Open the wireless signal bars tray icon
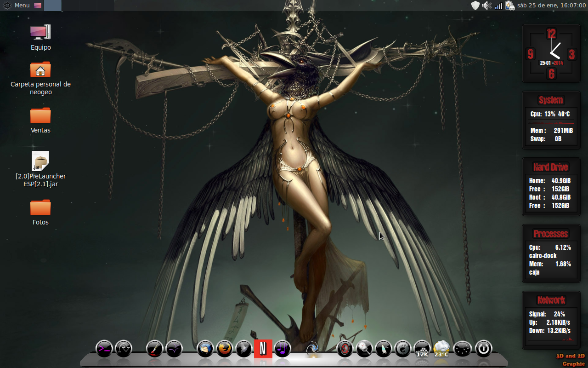The height and width of the screenshot is (368, 588). pyautogui.click(x=498, y=6)
